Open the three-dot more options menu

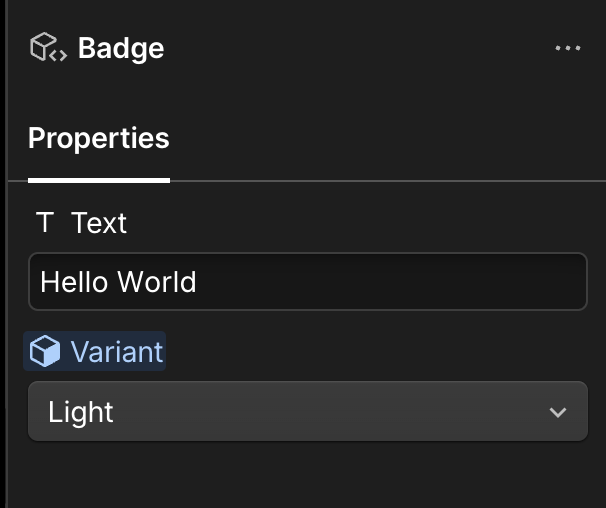[567, 48]
